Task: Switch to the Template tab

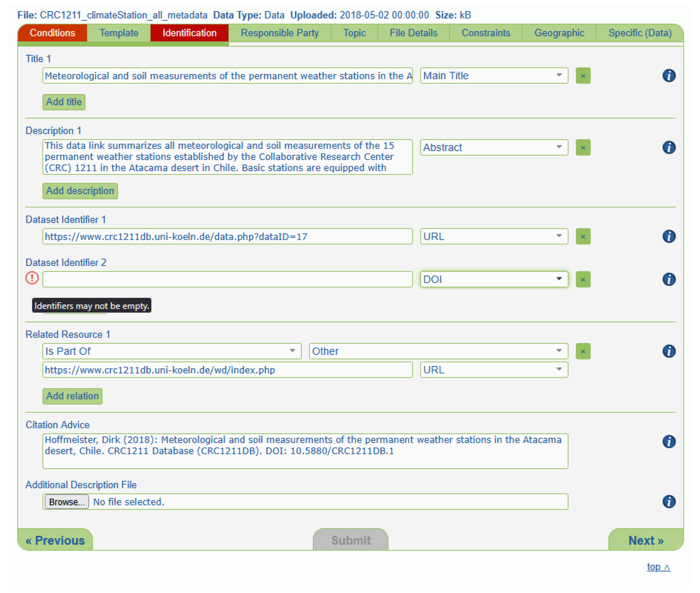Action: (119, 33)
